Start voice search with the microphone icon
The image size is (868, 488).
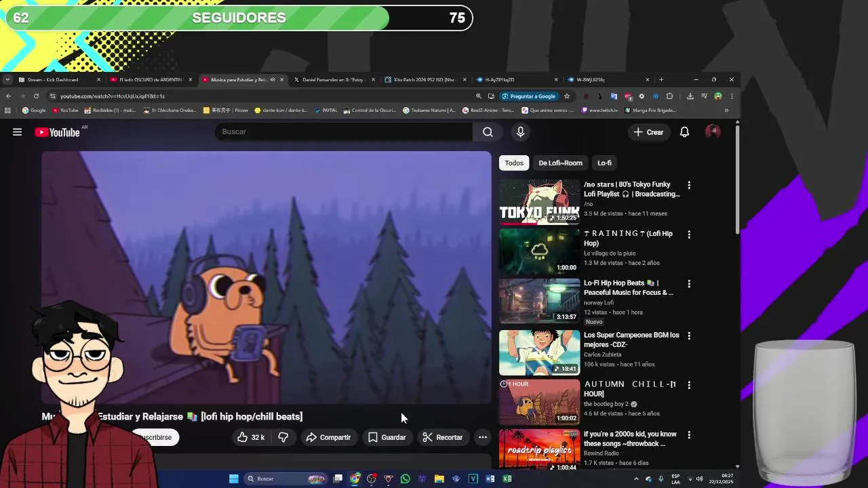(x=520, y=131)
